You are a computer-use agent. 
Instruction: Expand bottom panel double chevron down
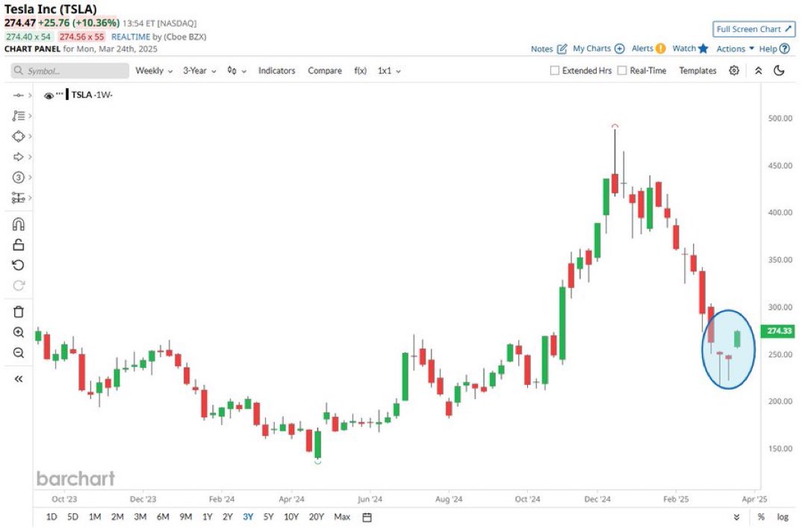point(736,517)
